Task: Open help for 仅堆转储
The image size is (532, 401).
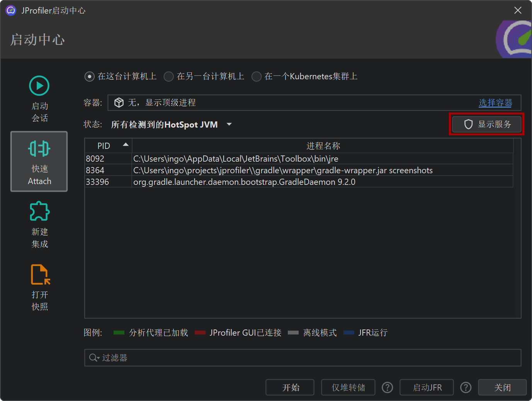Action: tap(387, 387)
